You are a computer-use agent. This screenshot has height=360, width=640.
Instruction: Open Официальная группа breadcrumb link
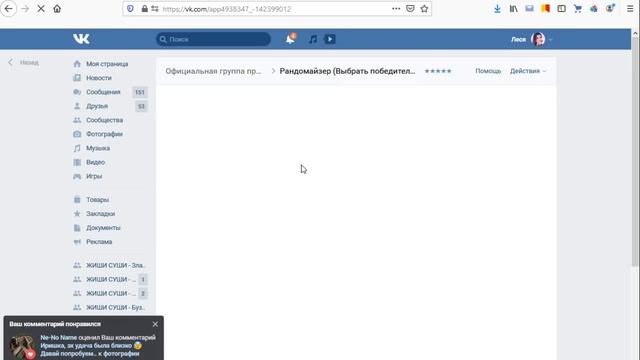click(x=213, y=71)
